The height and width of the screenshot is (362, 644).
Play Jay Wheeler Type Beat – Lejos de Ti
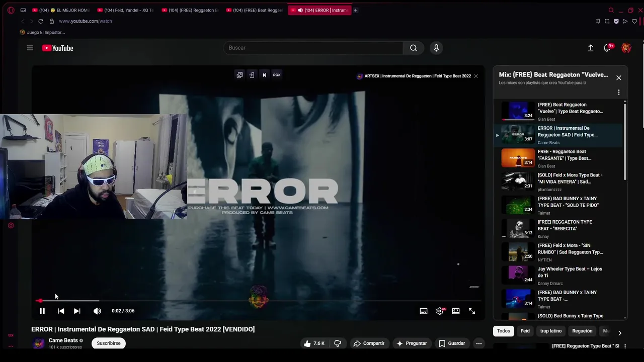point(557,276)
